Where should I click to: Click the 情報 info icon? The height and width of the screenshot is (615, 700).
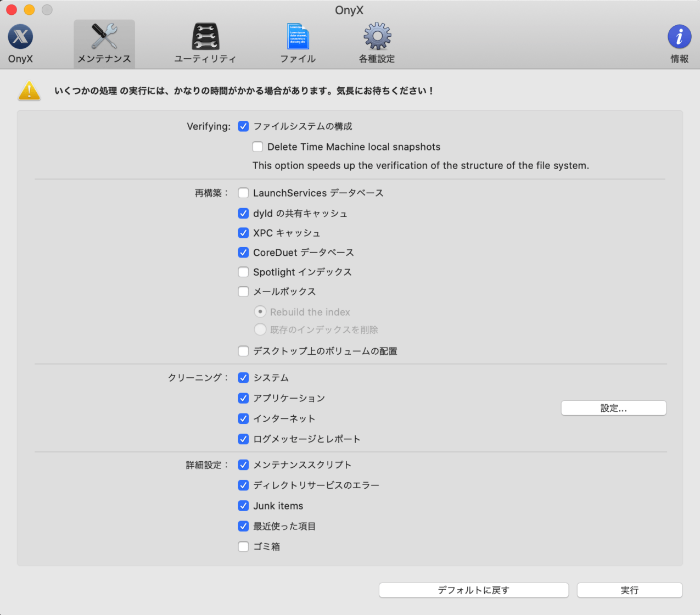pos(679,37)
